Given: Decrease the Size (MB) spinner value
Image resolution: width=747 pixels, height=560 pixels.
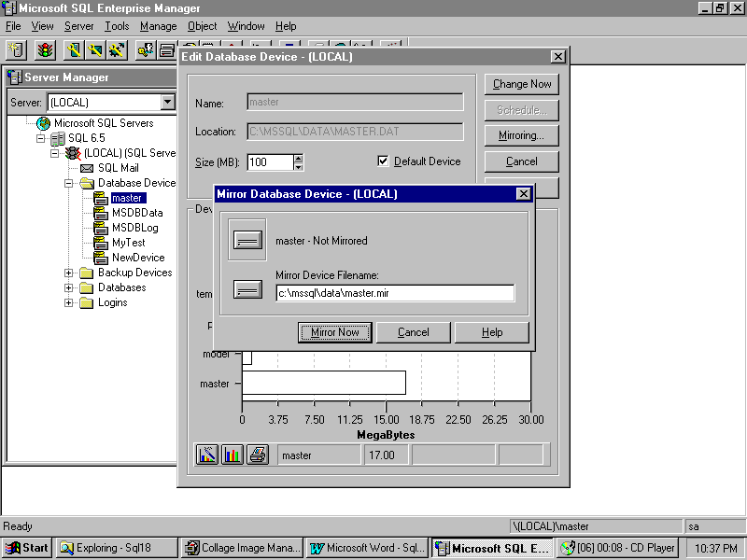Looking at the screenshot, I should [298, 167].
